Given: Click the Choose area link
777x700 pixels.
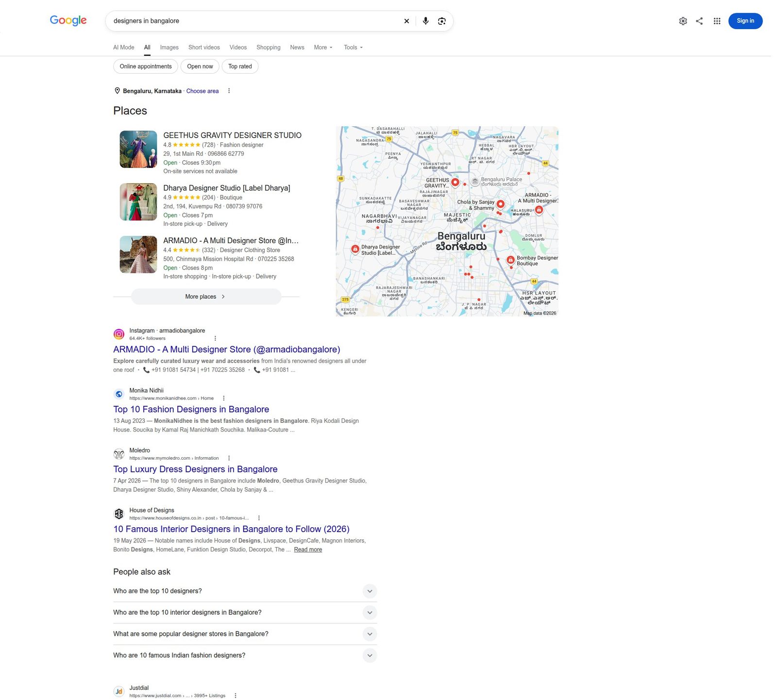Looking at the screenshot, I should (x=203, y=91).
